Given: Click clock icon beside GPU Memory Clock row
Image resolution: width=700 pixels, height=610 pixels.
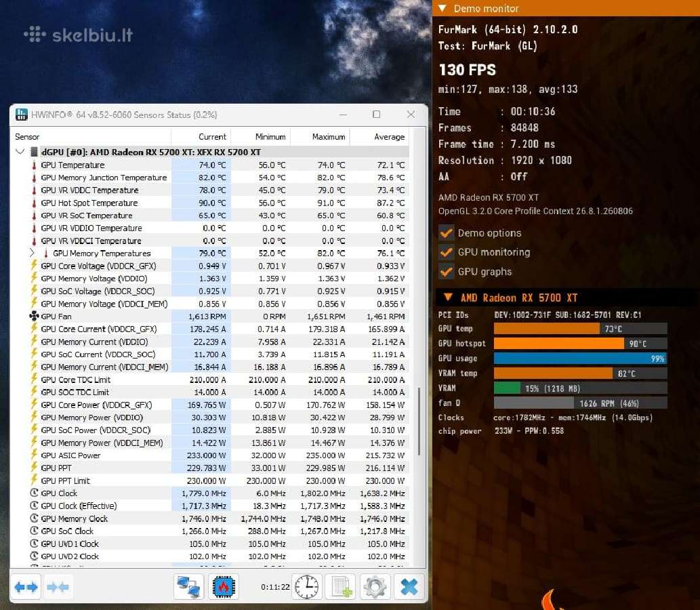Looking at the screenshot, I should tap(34, 518).
